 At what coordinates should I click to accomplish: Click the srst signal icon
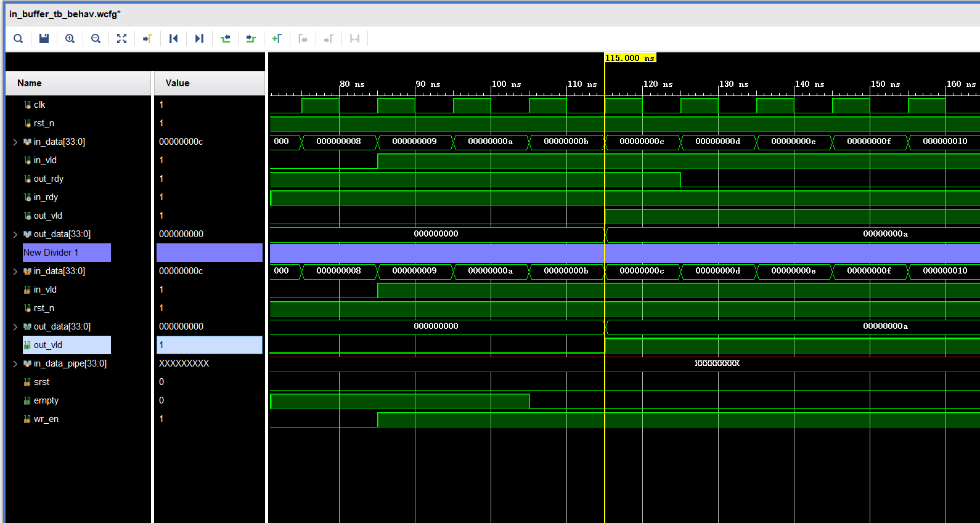click(27, 382)
